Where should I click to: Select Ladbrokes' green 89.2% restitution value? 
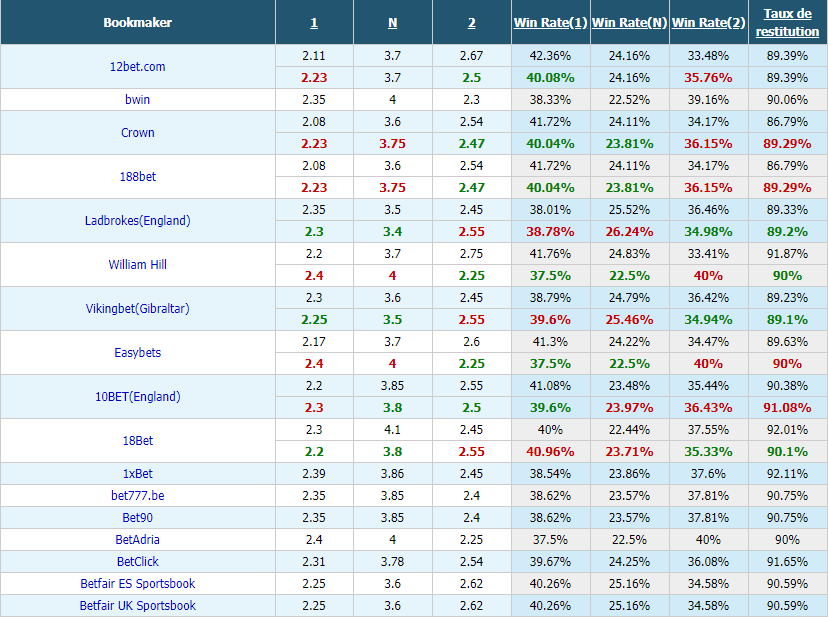[x=787, y=231]
